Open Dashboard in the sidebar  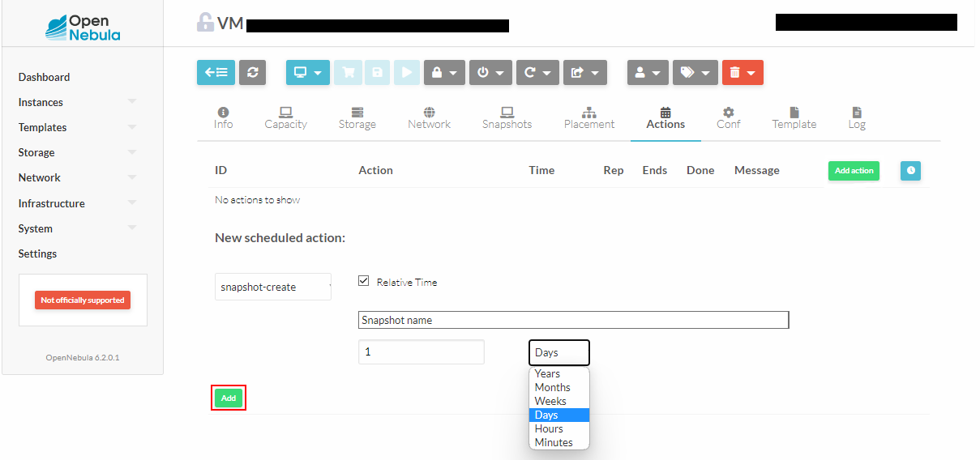point(45,77)
